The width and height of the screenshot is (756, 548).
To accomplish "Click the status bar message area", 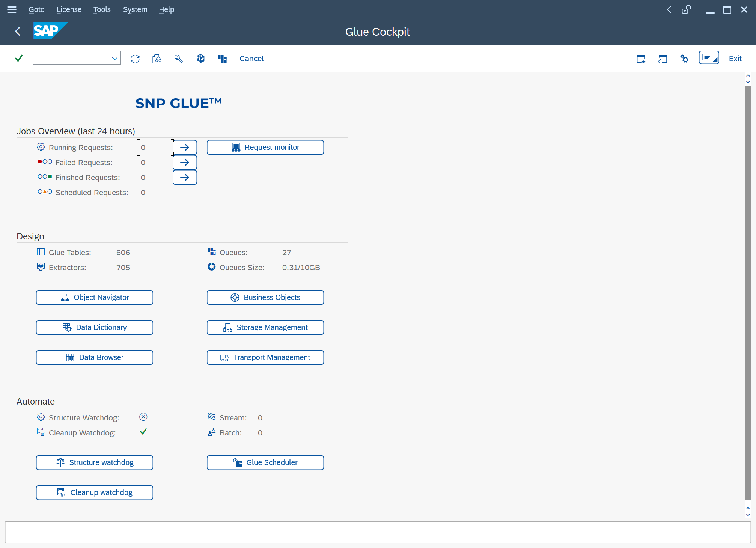I will tap(378, 532).
